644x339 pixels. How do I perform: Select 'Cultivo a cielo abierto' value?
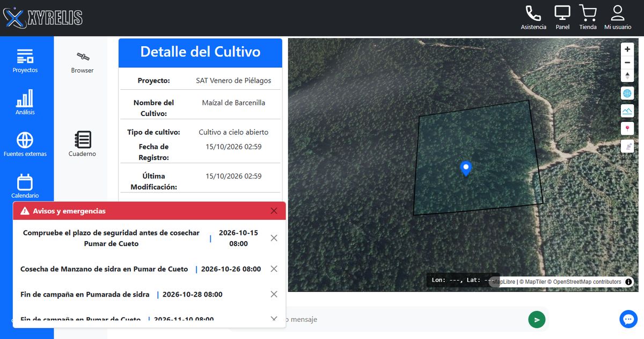coord(233,132)
